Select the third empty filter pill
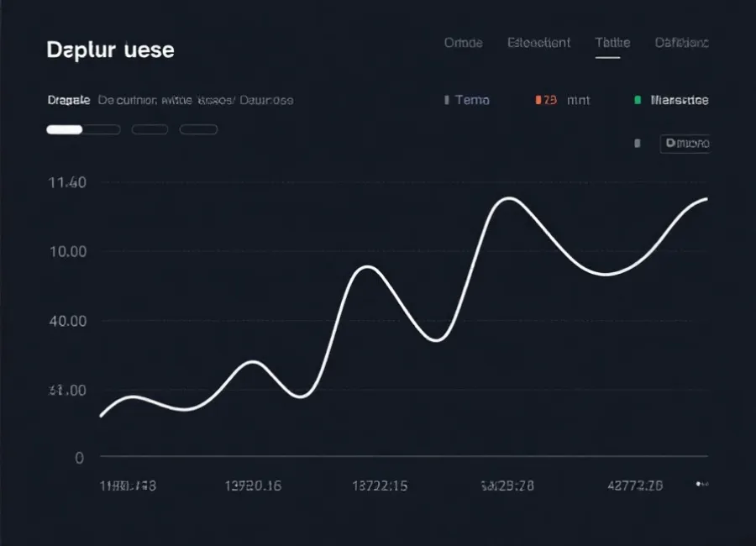 pos(198,129)
